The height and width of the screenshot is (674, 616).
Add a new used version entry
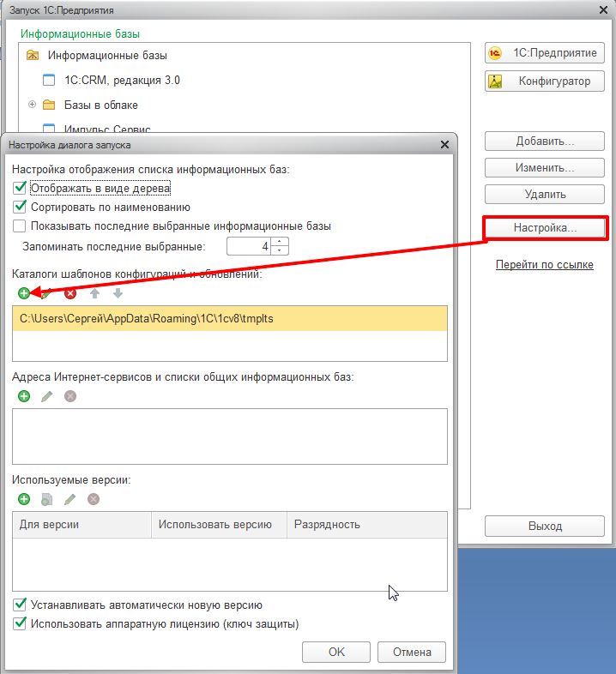coord(23,499)
